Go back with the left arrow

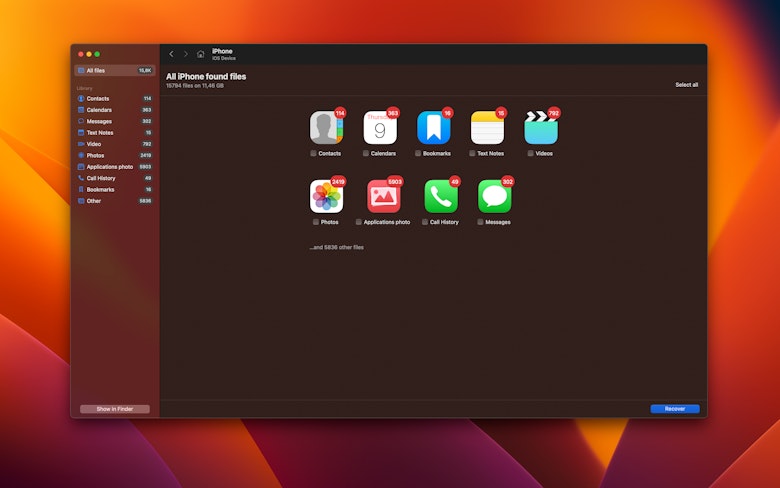[x=171, y=54]
